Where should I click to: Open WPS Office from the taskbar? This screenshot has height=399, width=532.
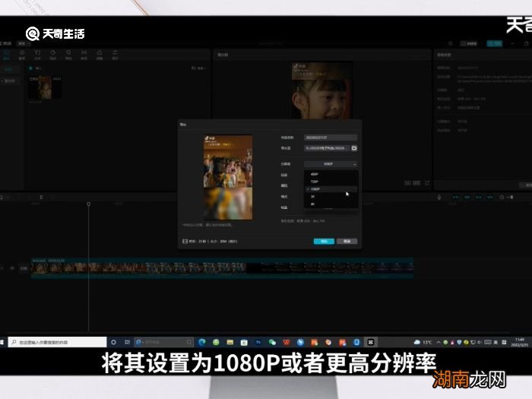pos(287,342)
